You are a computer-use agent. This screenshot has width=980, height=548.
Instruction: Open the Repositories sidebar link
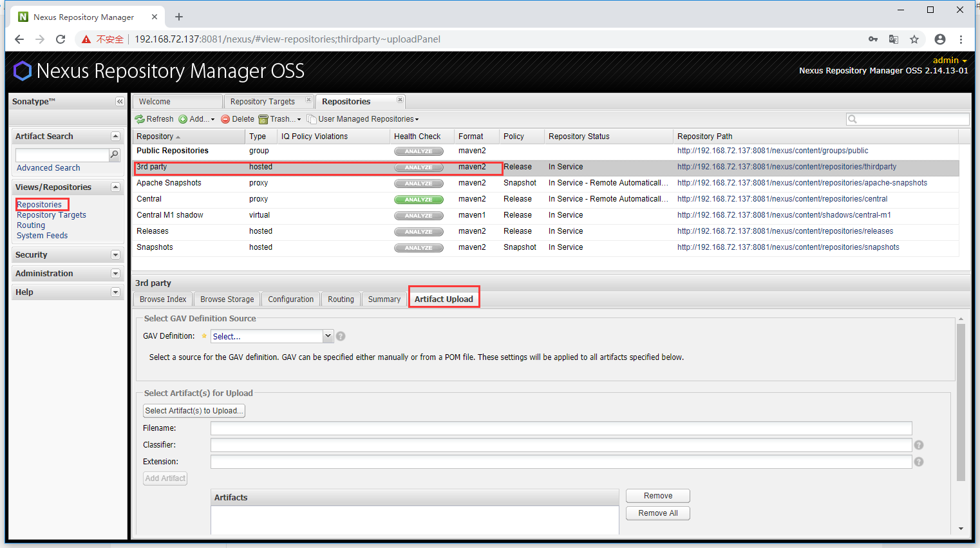click(39, 205)
